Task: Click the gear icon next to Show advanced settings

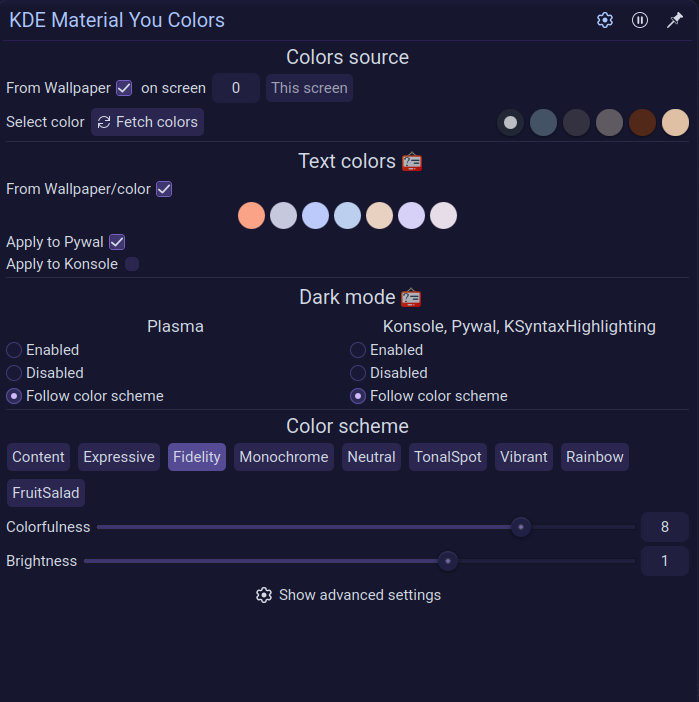Action: pos(264,595)
